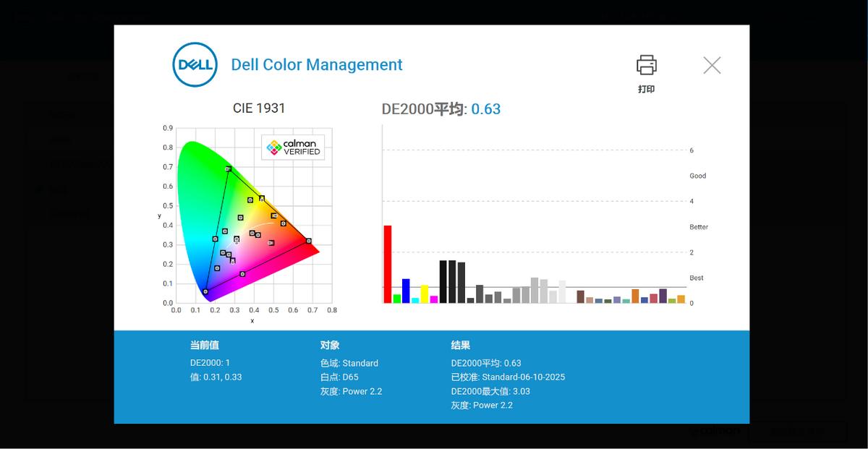Click the Calman Verified badge on chart
The height and width of the screenshot is (449, 868).
coord(293,147)
